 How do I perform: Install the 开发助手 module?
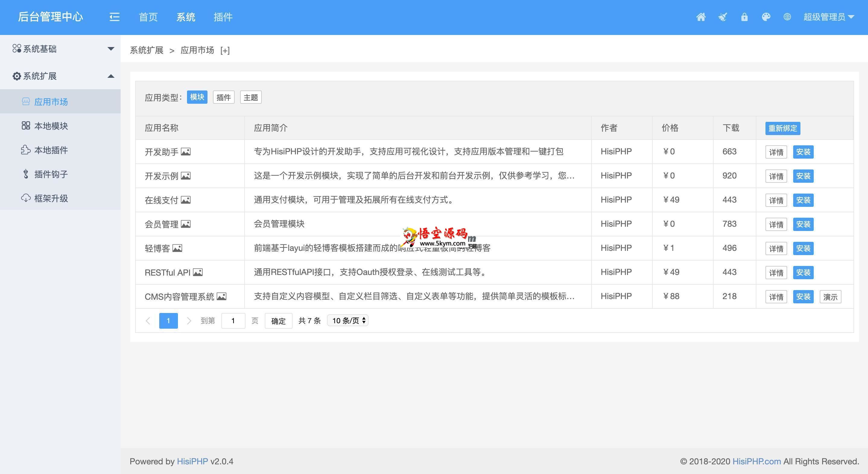(803, 152)
